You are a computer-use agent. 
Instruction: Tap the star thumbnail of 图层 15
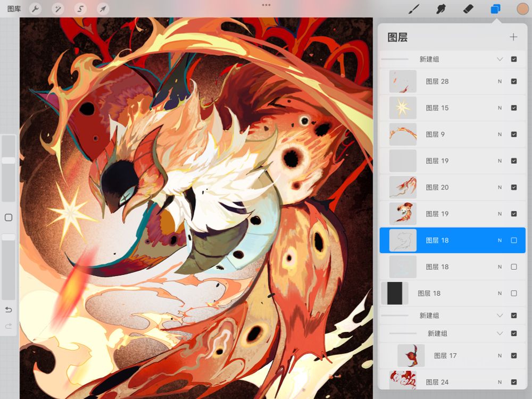coord(403,108)
